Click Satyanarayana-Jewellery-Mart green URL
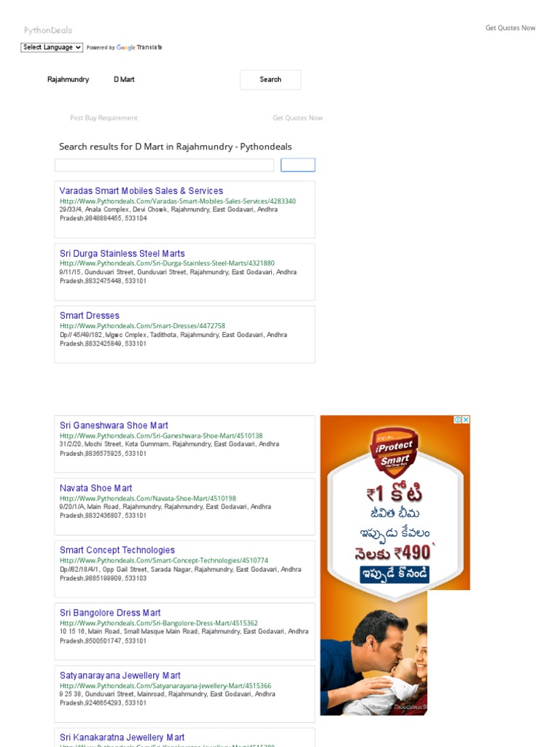The image size is (560, 747). [166, 686]
